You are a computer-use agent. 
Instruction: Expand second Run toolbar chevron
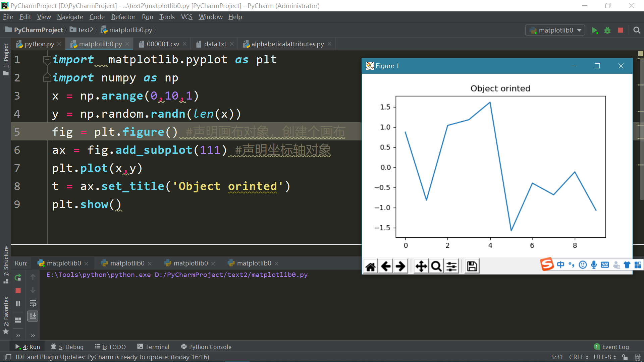pyautogui.click(x=33, y=336)
